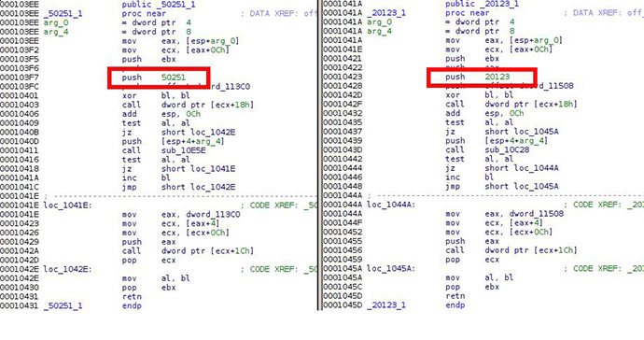Select 'test al, al' at address 00010409
Image resolution: width=644 pixels, height=340 pixels.
click(156, 123)
